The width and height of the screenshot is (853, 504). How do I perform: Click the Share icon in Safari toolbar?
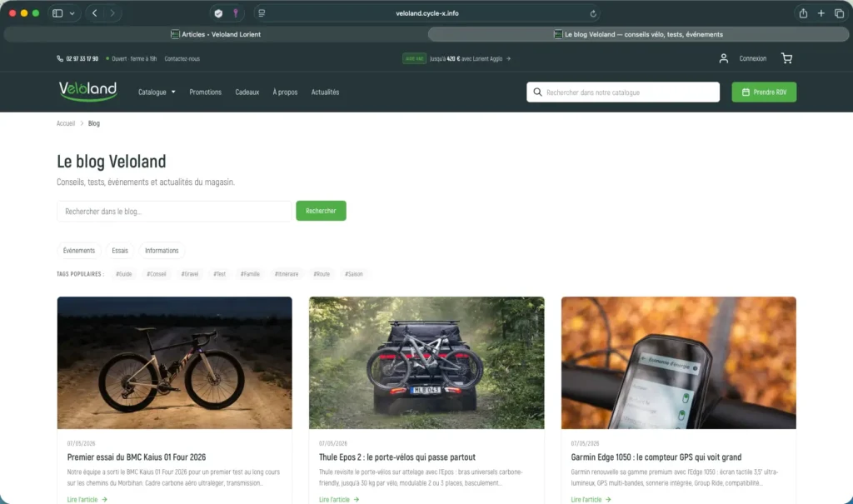[803, 13]
